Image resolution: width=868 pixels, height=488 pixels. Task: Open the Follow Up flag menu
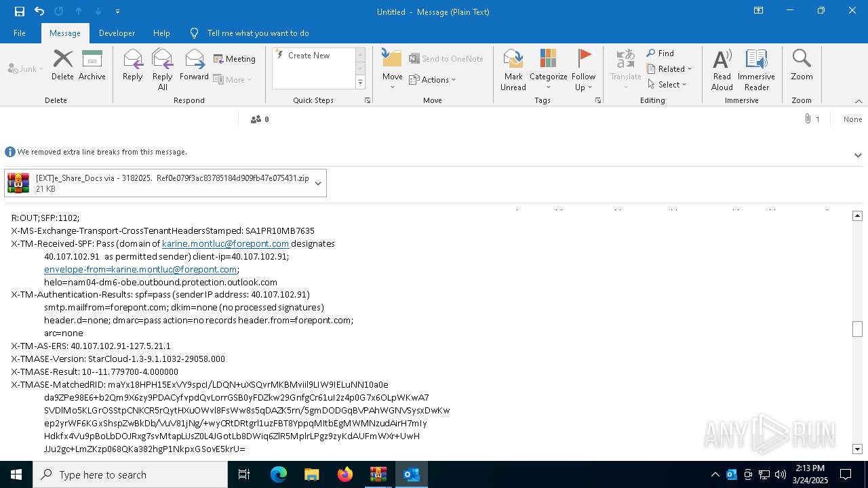pos(583,69)
